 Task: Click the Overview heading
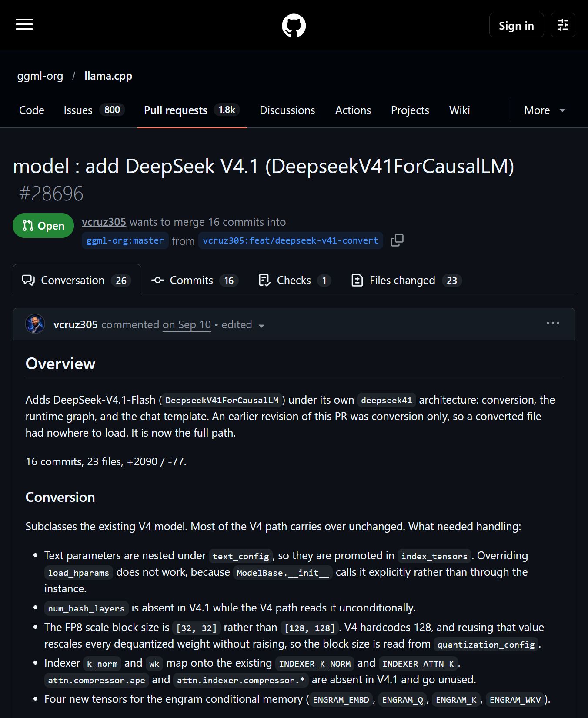click(60, 364)
